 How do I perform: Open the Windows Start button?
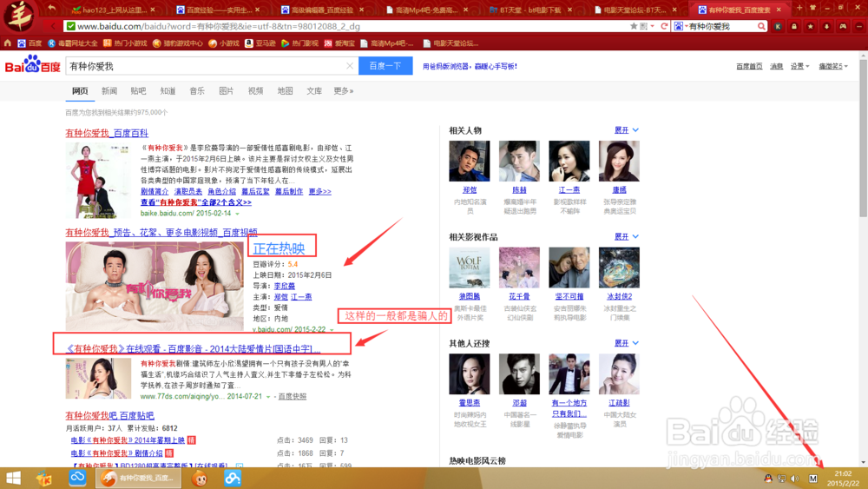pyautogui.click(x=13, y=478)
